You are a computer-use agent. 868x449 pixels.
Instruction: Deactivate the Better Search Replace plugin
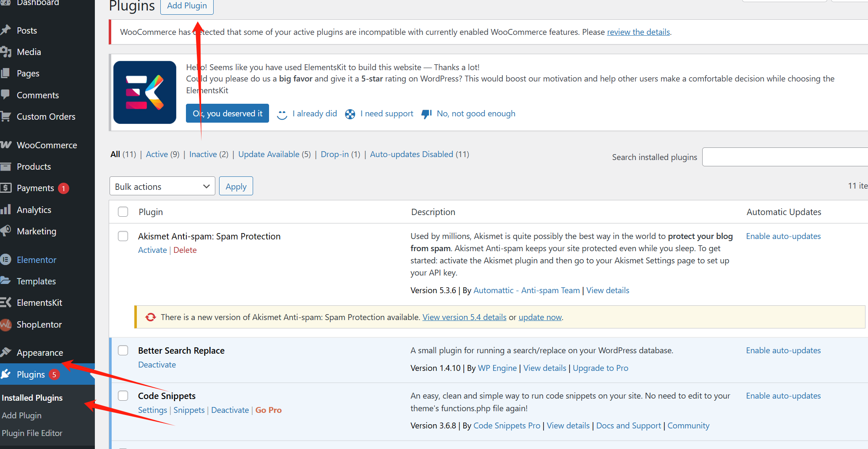[157, 365]
